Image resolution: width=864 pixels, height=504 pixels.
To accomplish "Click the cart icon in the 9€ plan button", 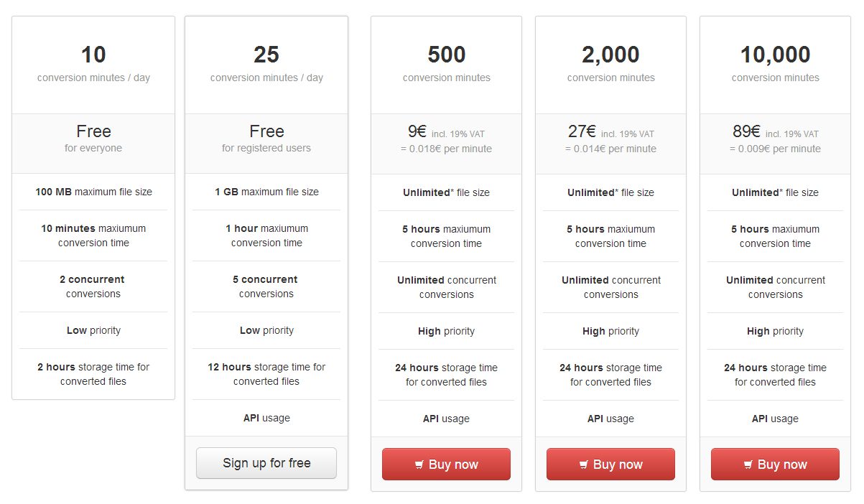I will pos(419,465).
